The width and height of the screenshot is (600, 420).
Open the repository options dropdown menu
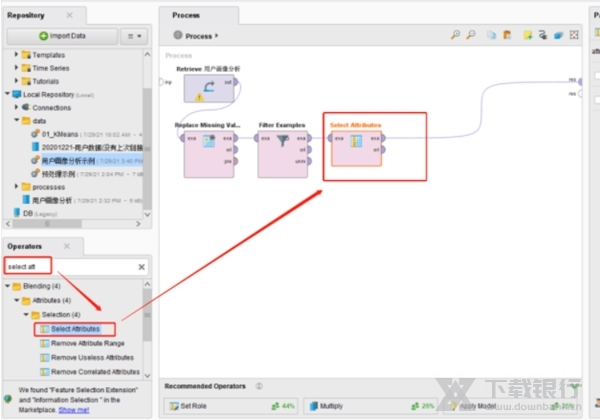point(134,36)
